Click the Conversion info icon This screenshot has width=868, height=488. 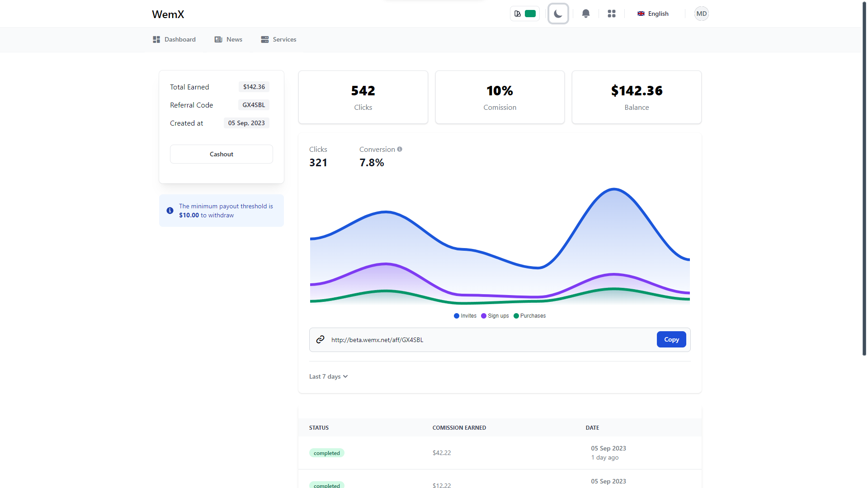(400, 149)
